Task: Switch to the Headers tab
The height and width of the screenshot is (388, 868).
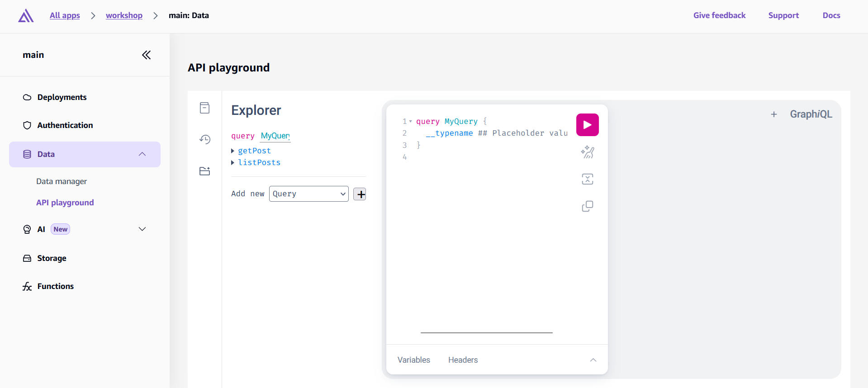Action: pyautogui.click(x=463, y=360)
